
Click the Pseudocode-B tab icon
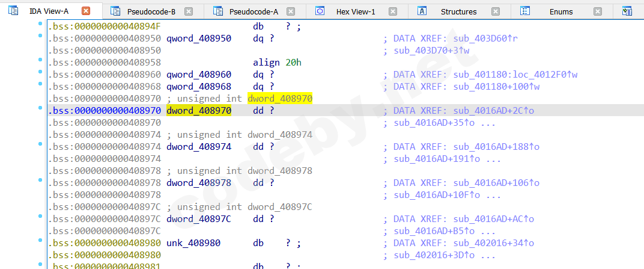(115, 11)
